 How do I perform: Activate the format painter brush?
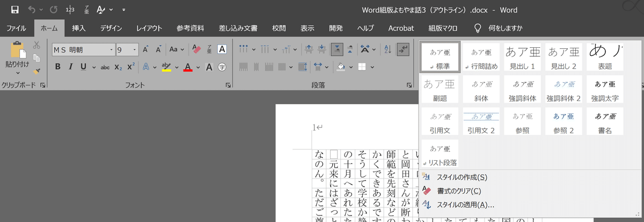[36, 71]
